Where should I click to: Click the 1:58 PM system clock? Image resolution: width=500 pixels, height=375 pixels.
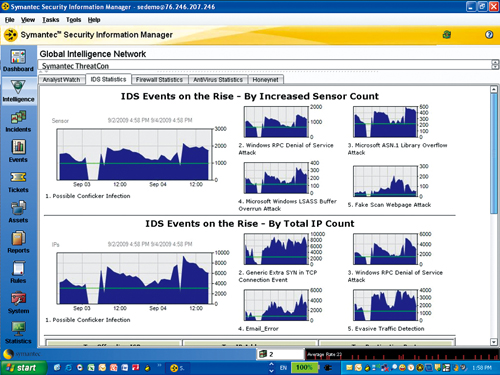pos(482,368)
